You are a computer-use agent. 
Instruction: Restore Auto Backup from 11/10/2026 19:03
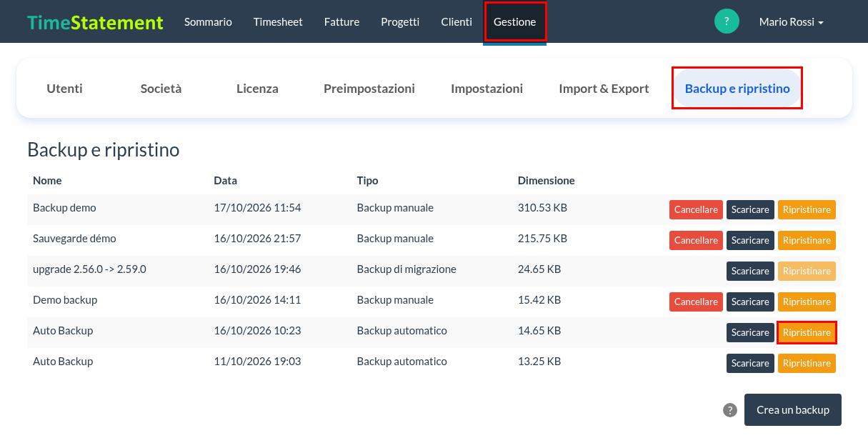click(807, 364)
